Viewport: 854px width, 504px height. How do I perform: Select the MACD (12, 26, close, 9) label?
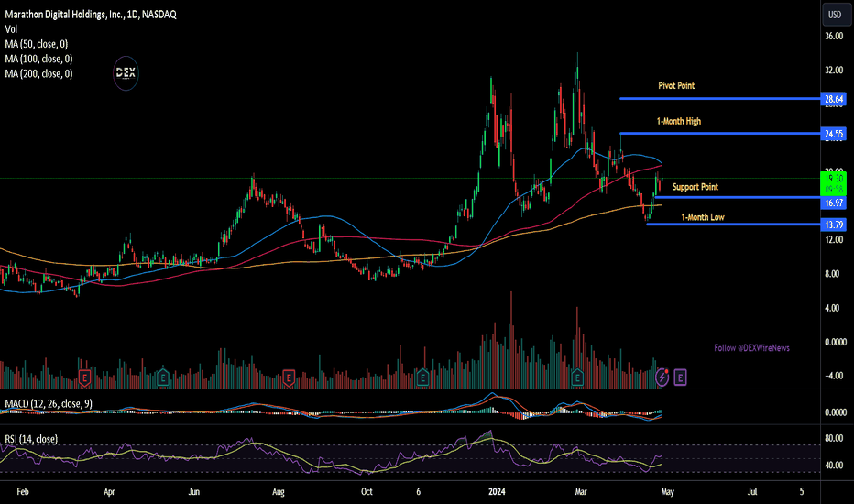[49, 404]
